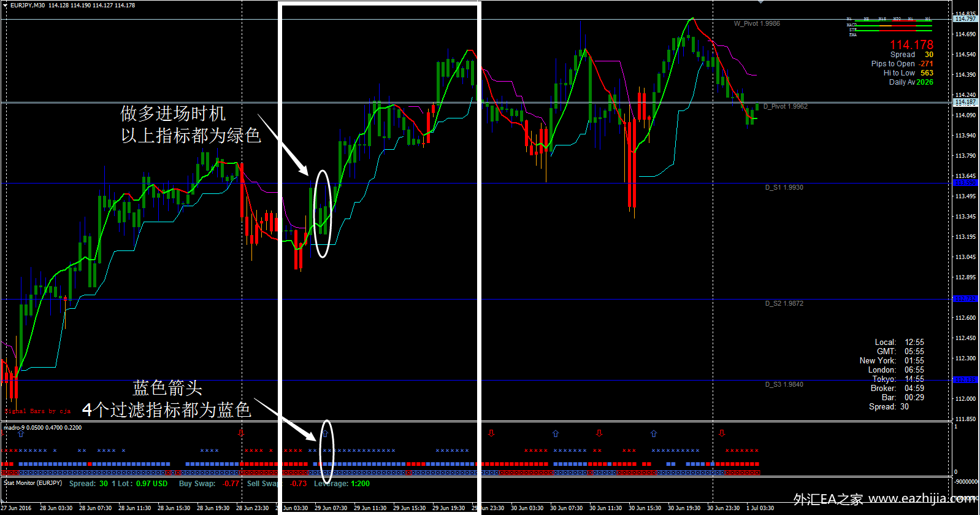Click the large red 114.178 price readout
This screenshot has width=980, height=515.
click(912, 45)
